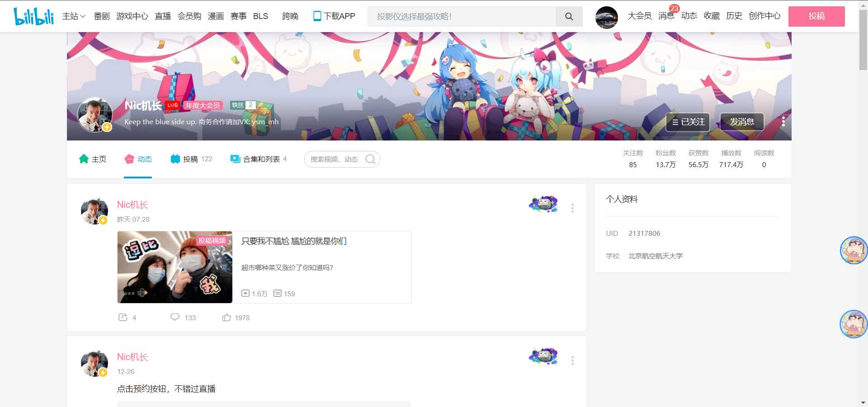Image resolution: width=868 pixels, height=407 pixels.
Task: Click the pink 投稿 button
Action: coord(816,16)
